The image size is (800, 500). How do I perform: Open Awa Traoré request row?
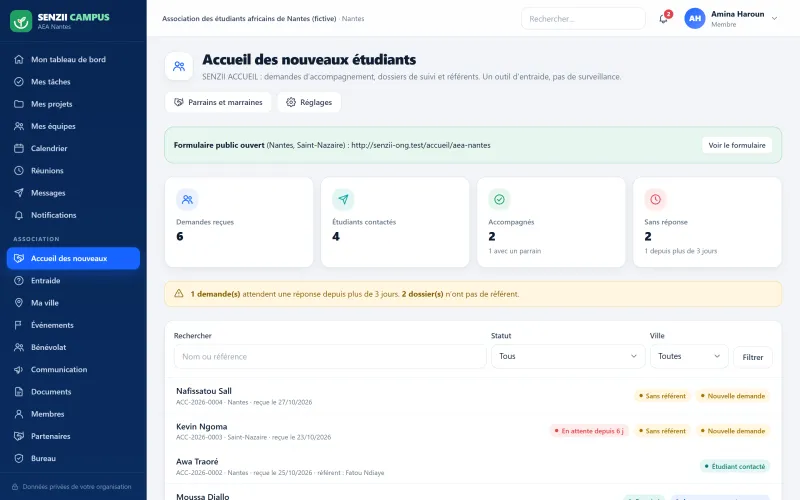point(473,466)
